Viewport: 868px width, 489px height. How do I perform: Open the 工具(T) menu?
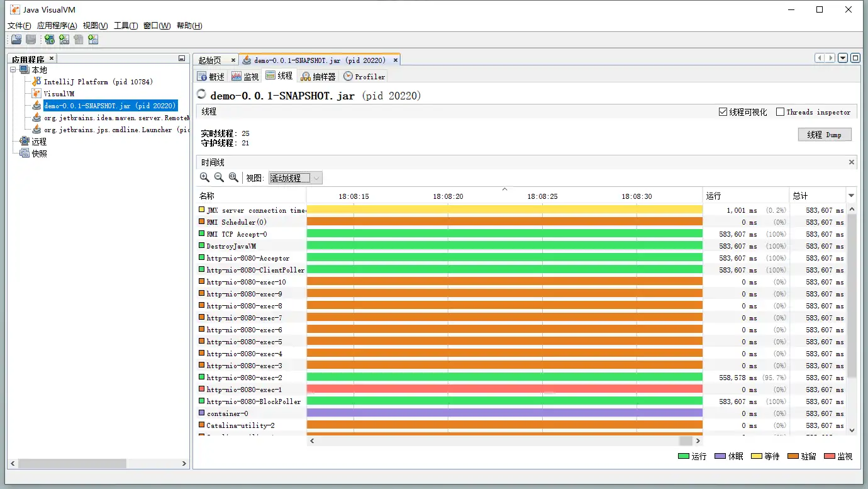(x=126, y=26)
